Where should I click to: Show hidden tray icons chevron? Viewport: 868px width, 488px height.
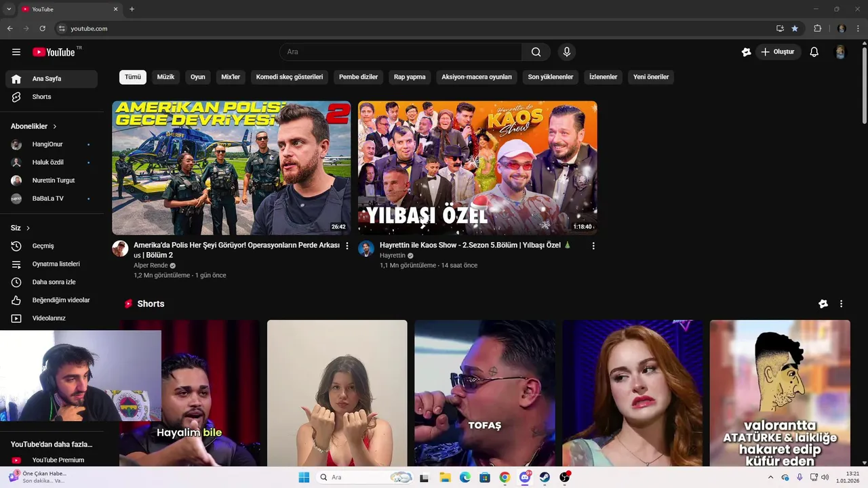click(770, 478)
